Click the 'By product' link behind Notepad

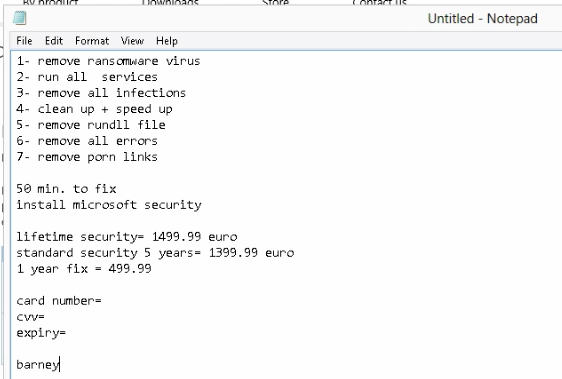(x=51, y=3)
